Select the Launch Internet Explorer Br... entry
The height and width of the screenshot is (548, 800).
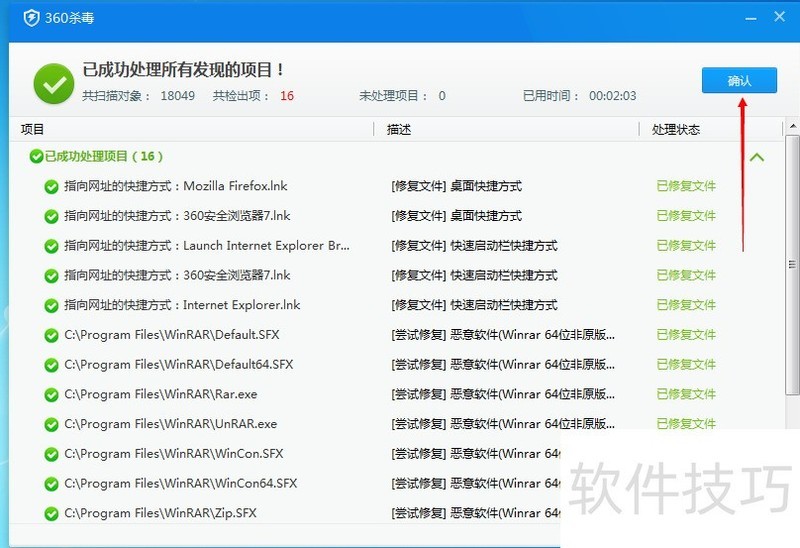click(x=207, y=245)
